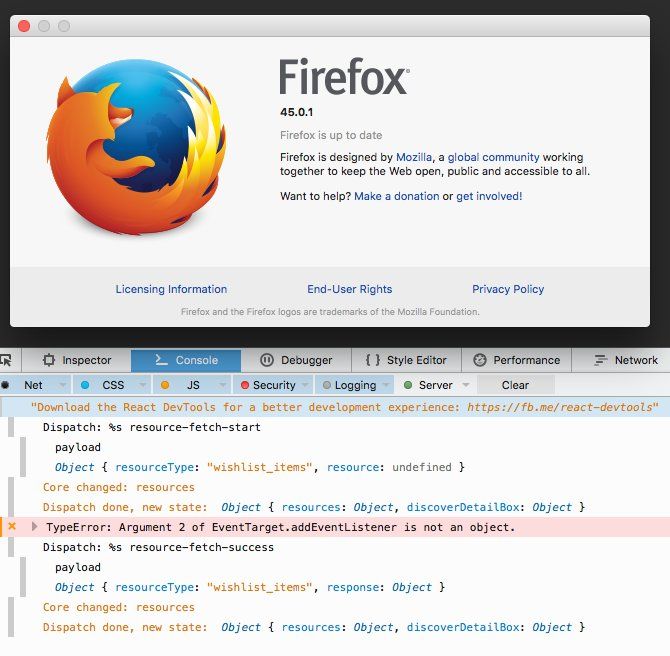This screenshot has width=670, height=656.
Task: Click the Performance gauge icon
Action: pos(480,360)
